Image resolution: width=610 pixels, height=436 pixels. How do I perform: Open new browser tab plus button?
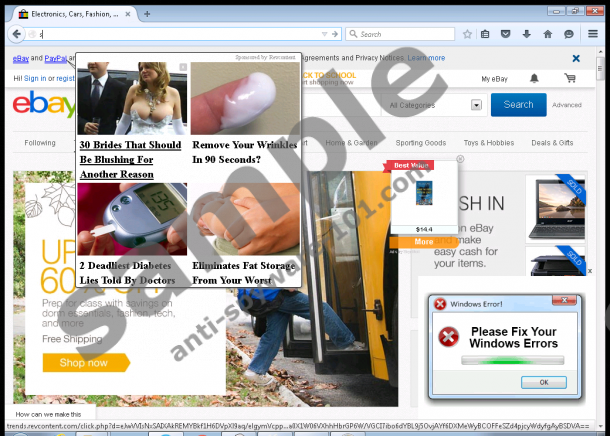point(147,14)
